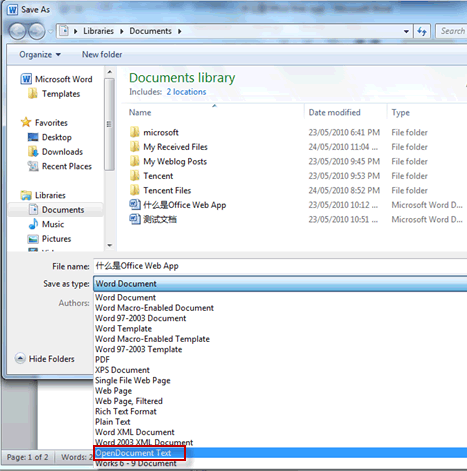467x471 pixels.
Task: Click the Libraries icon in navigation pane
Action: click(x=26, y=195)
